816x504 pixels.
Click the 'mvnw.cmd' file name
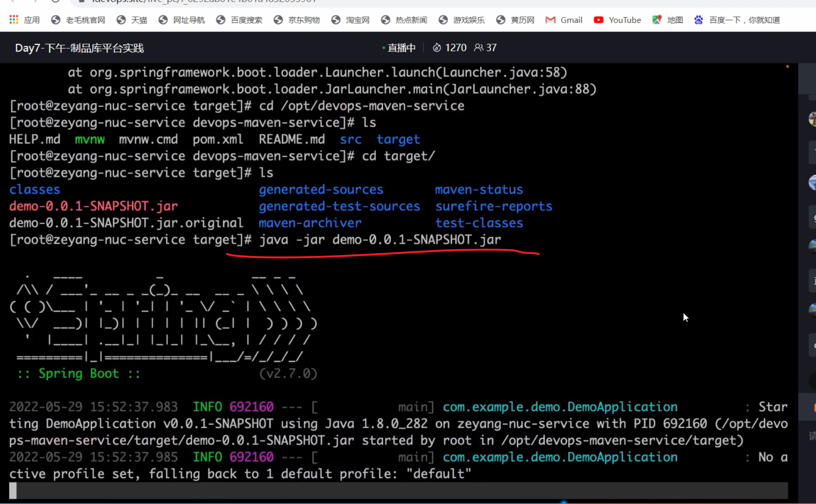click(148, 139)
